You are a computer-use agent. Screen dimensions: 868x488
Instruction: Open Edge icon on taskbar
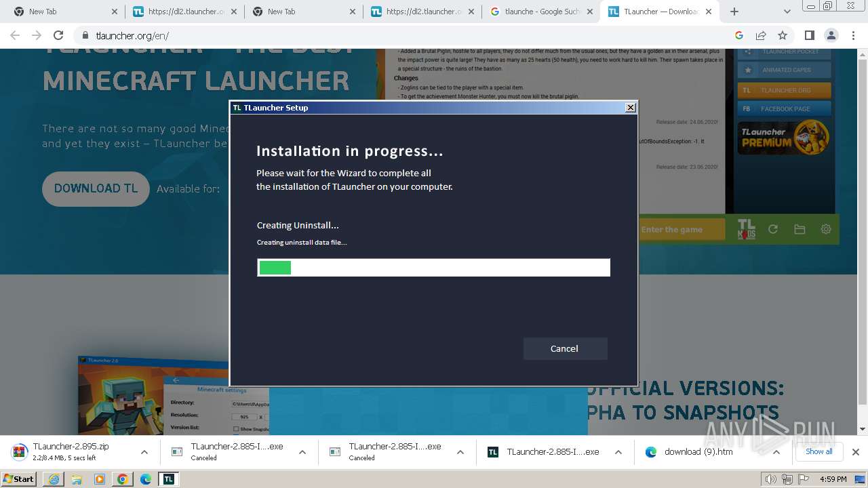click(146, 479)
